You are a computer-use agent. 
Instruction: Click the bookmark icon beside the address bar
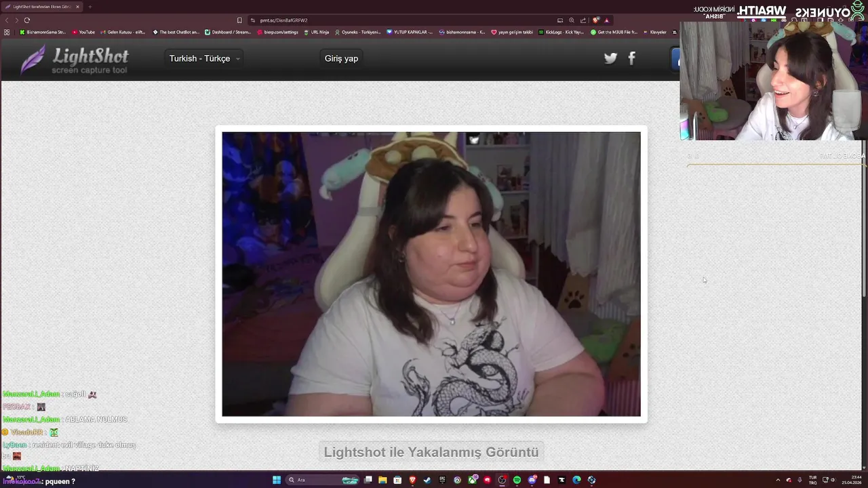tap(239, 20)
